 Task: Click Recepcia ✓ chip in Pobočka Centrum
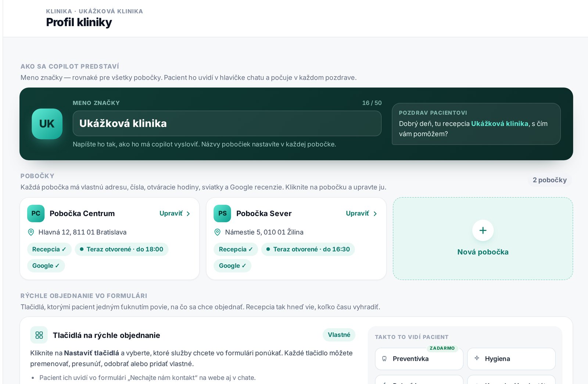[x=49, y=249]
